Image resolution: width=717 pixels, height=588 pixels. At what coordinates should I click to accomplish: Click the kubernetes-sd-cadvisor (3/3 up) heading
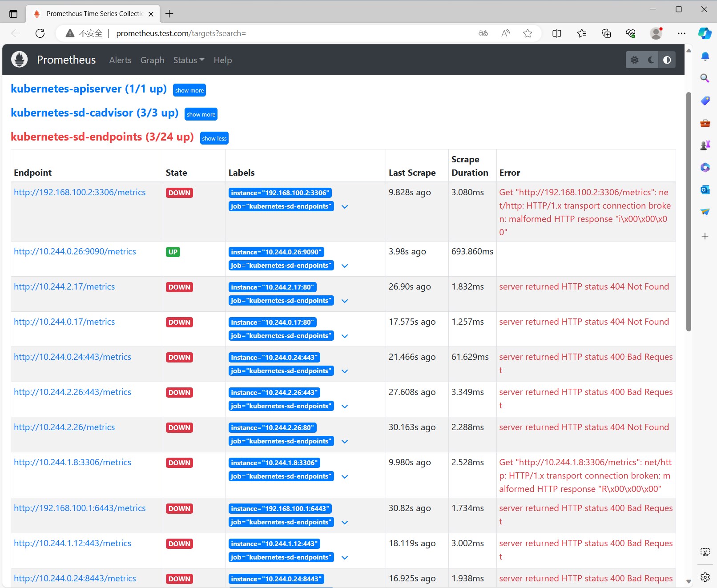[94, 113]
